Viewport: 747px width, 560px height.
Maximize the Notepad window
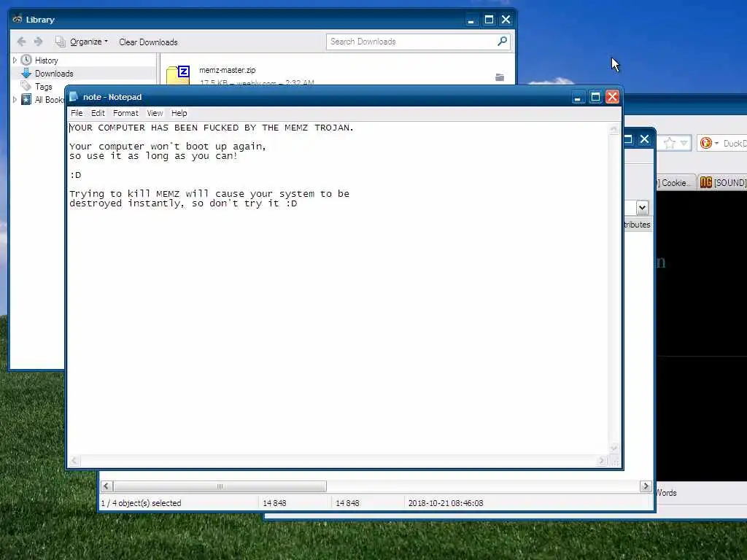[x=595, y=97]
